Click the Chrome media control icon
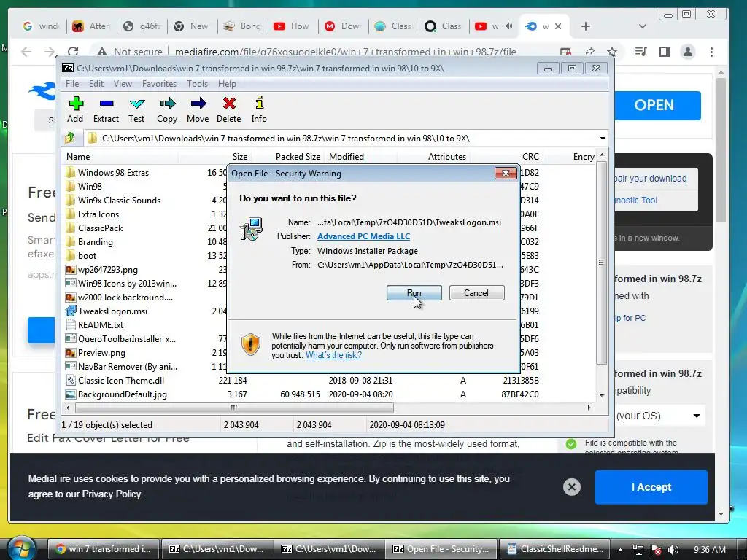Image resolution: width=747 pixels, height=560 pixels. [640, 52]
